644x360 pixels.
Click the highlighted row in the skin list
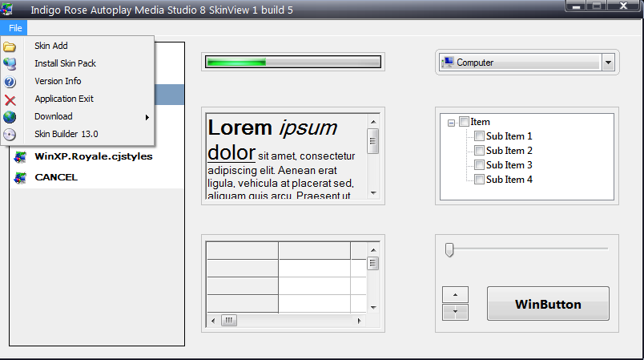coord(169,95)
